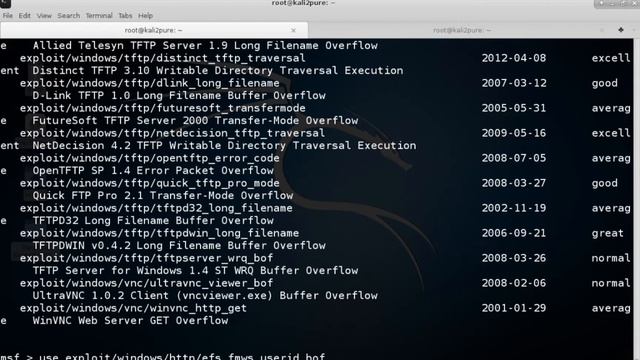Click the date 2008-02-06

point(514,283)
